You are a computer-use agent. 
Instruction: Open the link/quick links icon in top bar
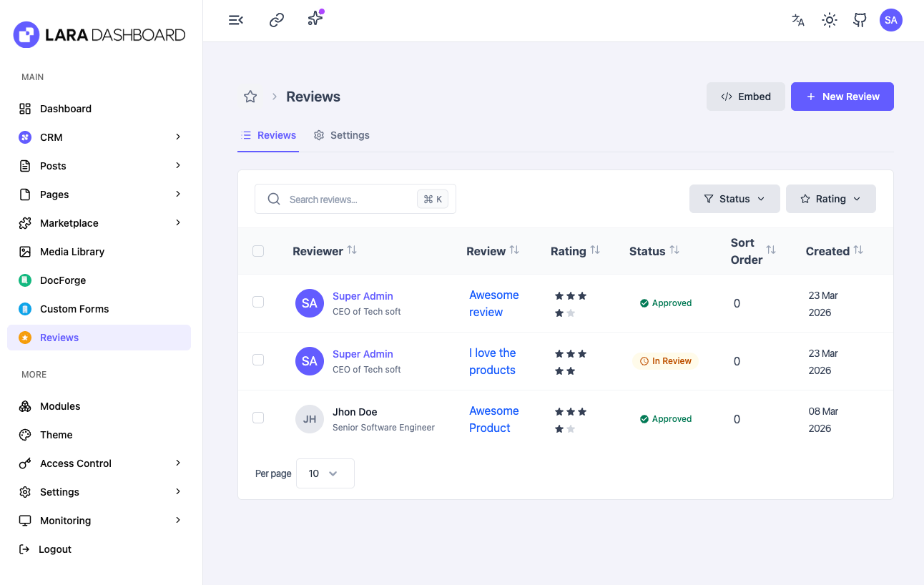276,20
